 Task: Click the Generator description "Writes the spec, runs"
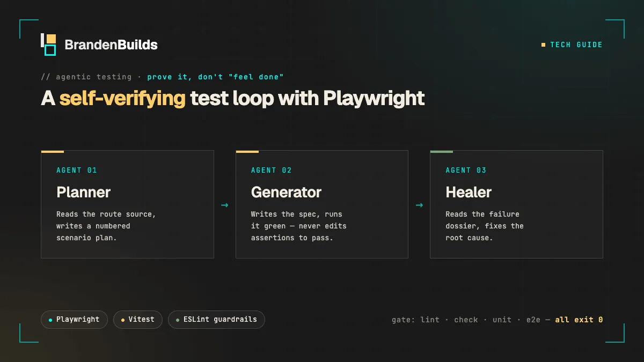(299, 226)
